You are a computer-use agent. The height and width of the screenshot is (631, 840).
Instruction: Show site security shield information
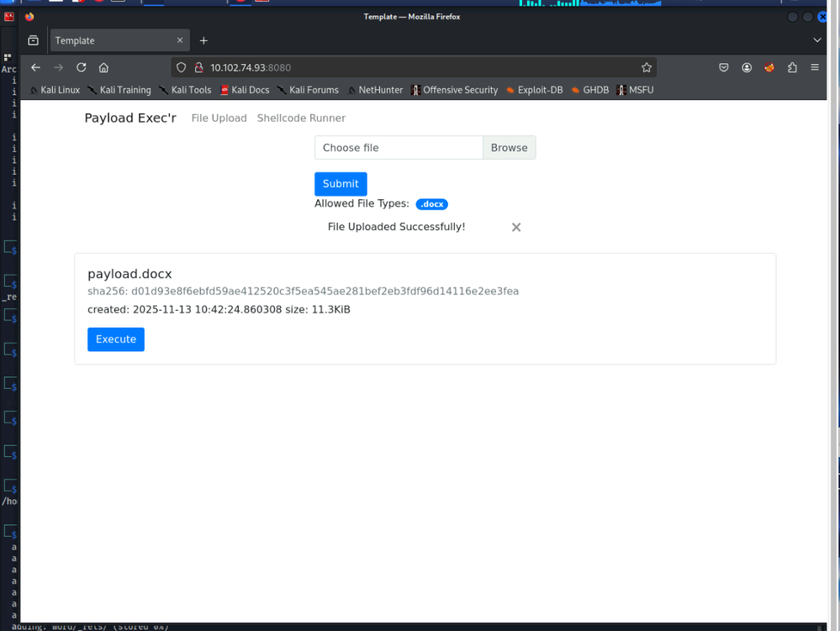[181, 67]
